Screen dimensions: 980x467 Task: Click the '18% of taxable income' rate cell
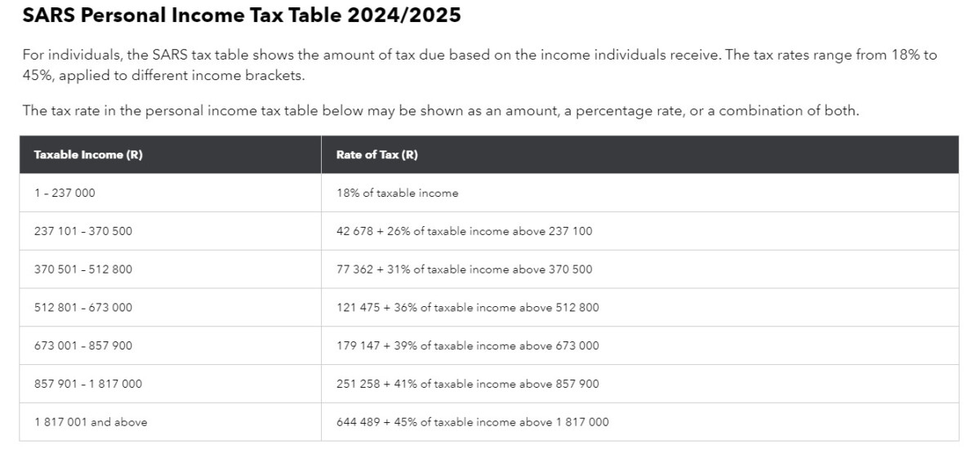click(397, 193)
